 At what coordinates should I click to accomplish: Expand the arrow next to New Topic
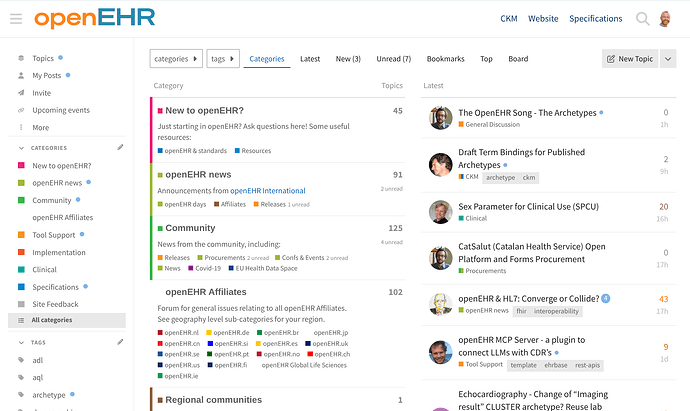tap(668, 59)
